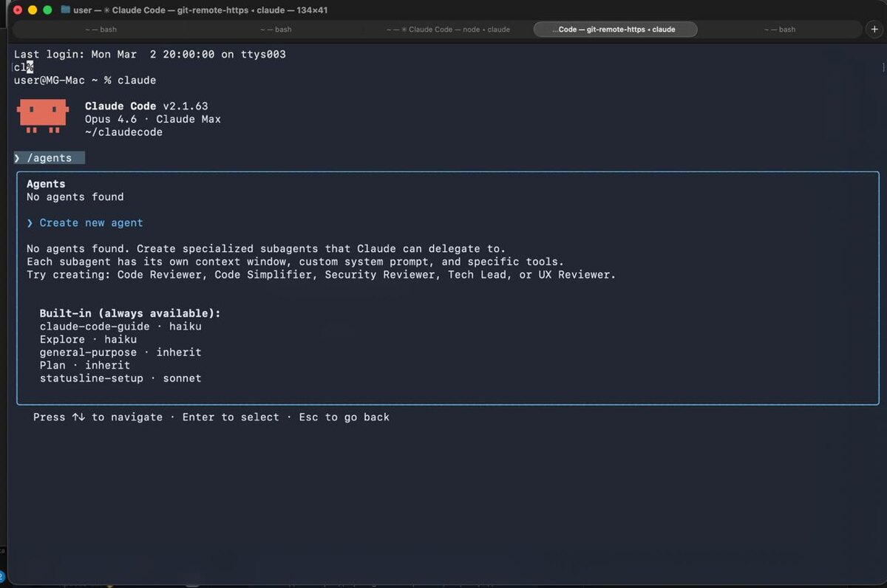The image size is (887, 588).
Task: Click the Opus 4.6 · Claude Max line
Action: [x=153, y=119]
